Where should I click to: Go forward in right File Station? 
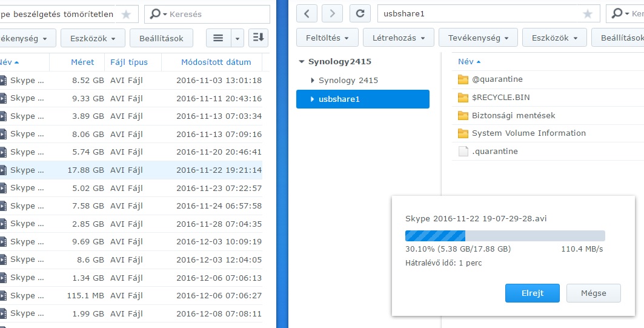(x=332, y=13)
